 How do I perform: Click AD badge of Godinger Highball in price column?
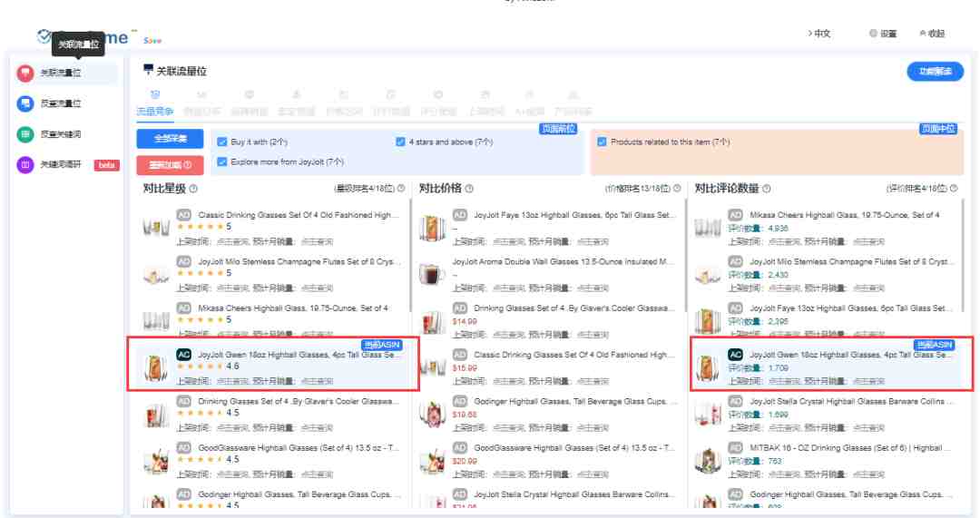[459, 401]
